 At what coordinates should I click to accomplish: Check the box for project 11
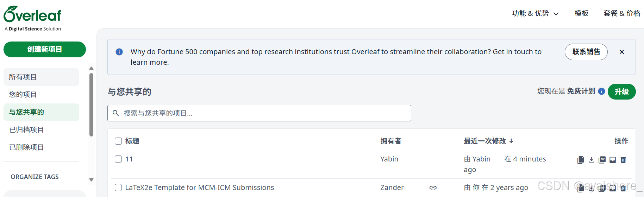[x=118, y=159]
